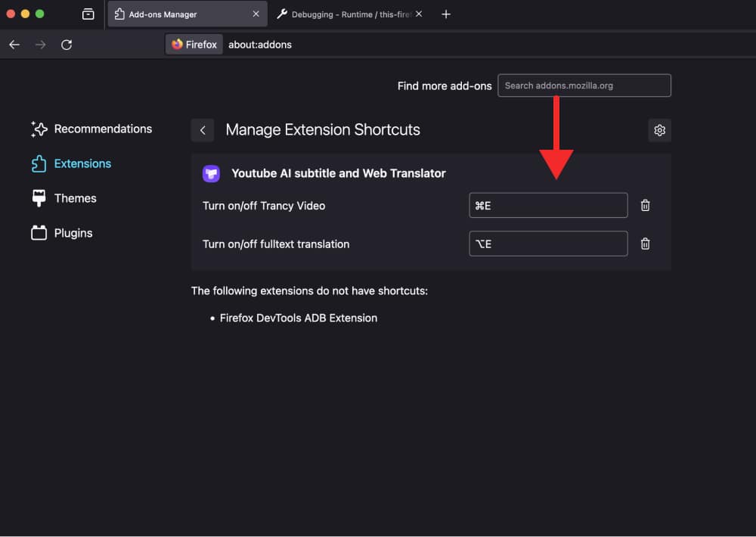756x537 pixels.
Task: Open the Plugins category in the sidebar
Action: point(62,233)
